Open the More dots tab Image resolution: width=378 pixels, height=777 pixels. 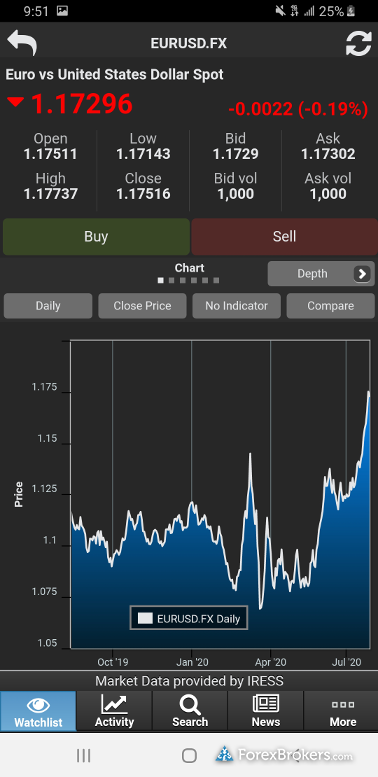tap(342, 711)
